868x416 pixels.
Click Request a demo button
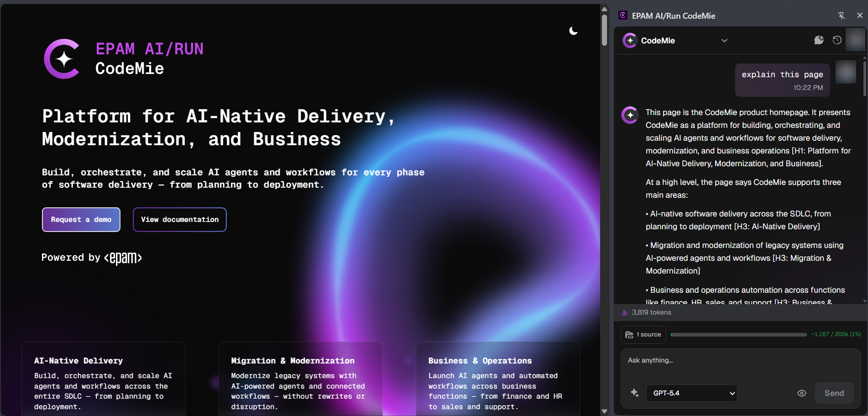coord(81,220)
